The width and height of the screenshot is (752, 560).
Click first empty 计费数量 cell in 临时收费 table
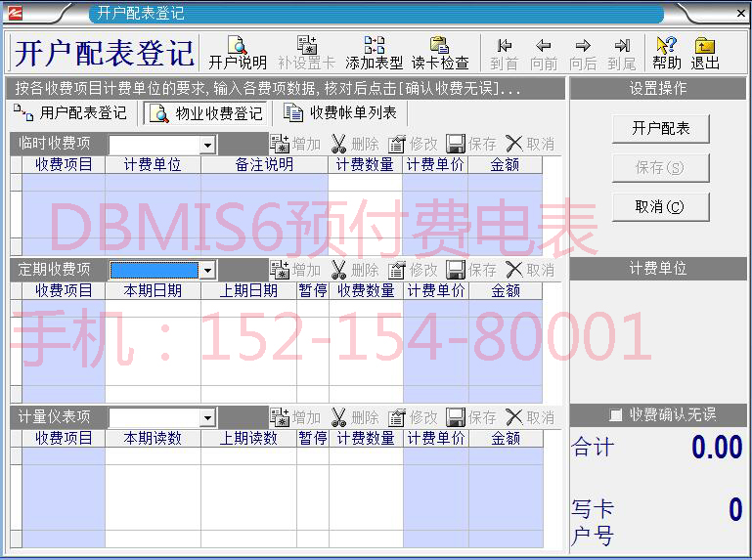pyautogui.click(x=365, y=182)
